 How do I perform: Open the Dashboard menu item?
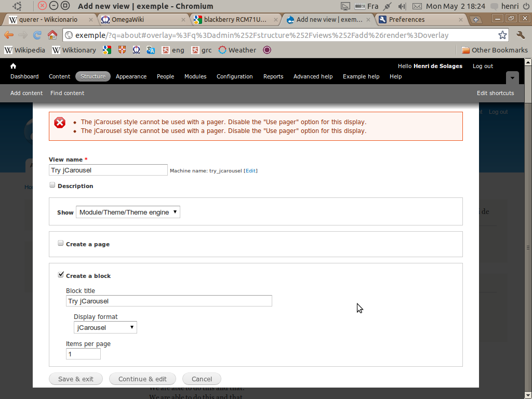[x=24, y=76]
